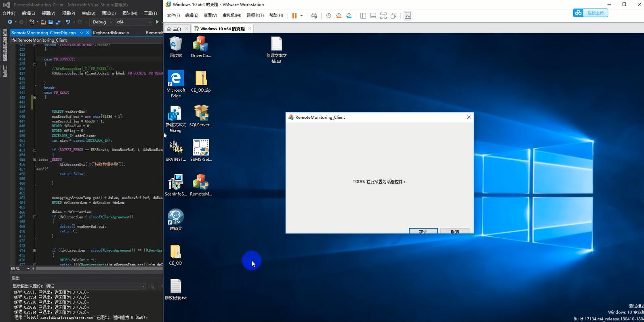
Task: Open the x64 platform dropdown
Action: pyautogui.click(x=134, y=22)
